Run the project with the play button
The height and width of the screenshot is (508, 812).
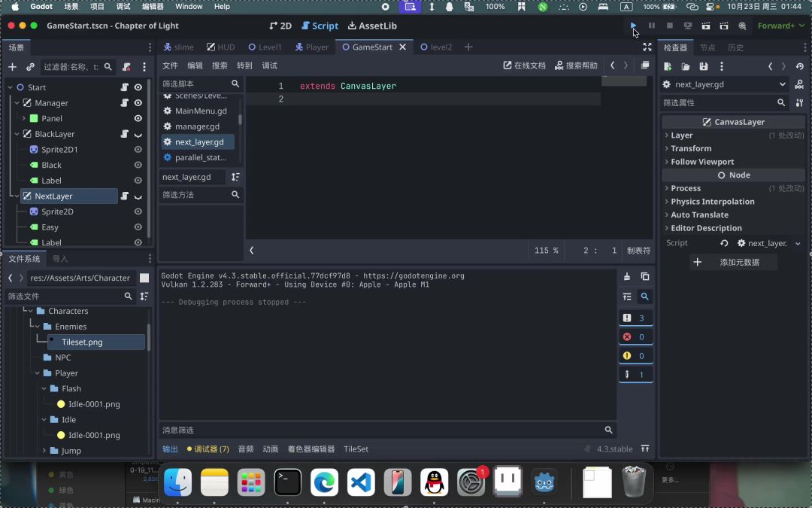click(633, 26)
